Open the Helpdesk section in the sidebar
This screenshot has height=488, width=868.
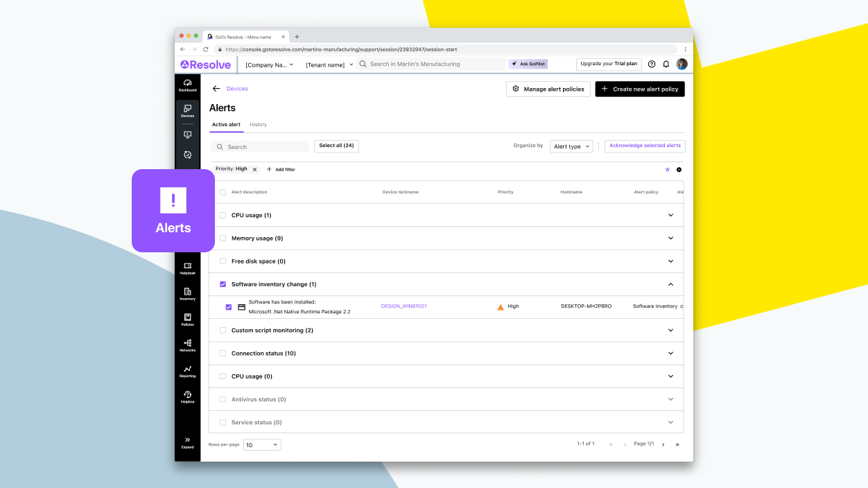[187, 268]
